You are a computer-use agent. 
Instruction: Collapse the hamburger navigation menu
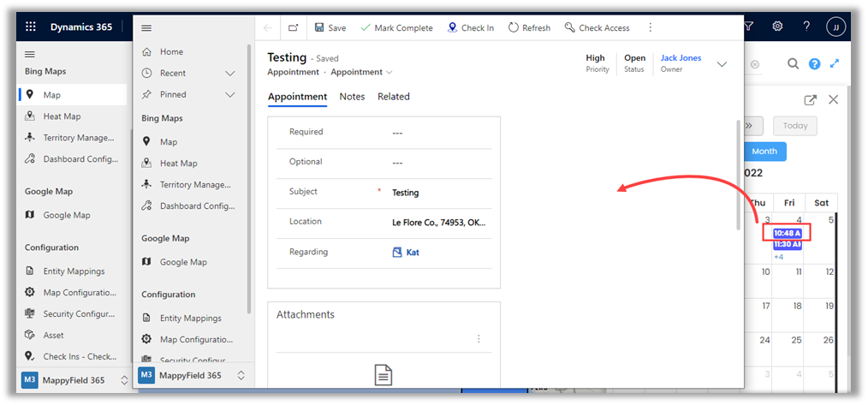point(146,27)
